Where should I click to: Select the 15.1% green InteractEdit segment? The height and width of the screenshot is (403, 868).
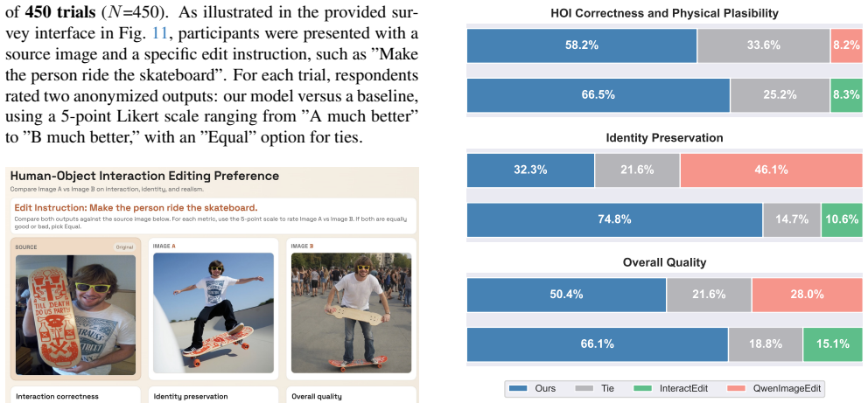point(833,344)
